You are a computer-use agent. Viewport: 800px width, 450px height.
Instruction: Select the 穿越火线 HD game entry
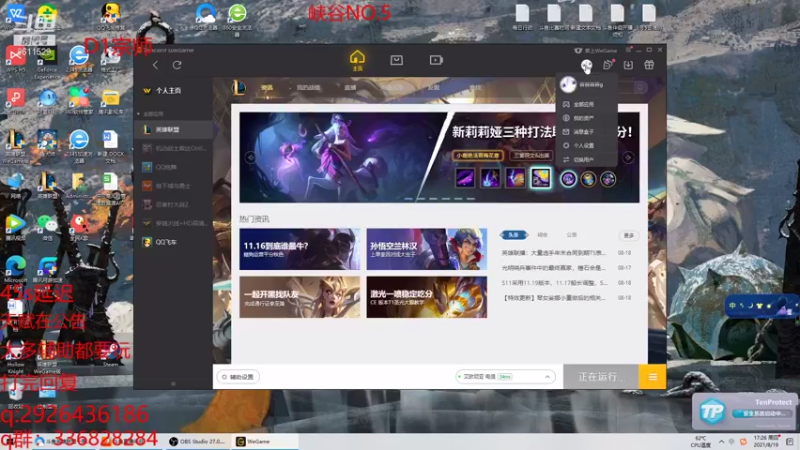pyautogui.click(x=173, y=223)
